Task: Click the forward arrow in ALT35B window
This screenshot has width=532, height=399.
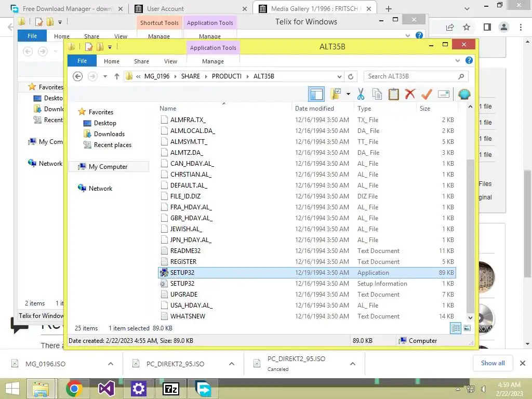Action: point(92,76)
